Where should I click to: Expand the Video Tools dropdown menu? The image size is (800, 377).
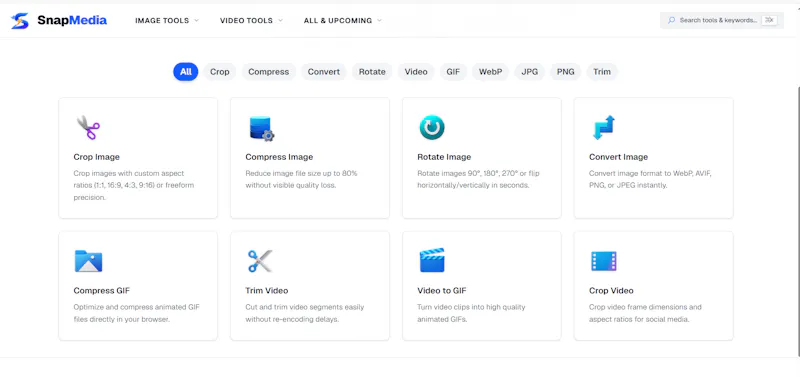point(252,20)
